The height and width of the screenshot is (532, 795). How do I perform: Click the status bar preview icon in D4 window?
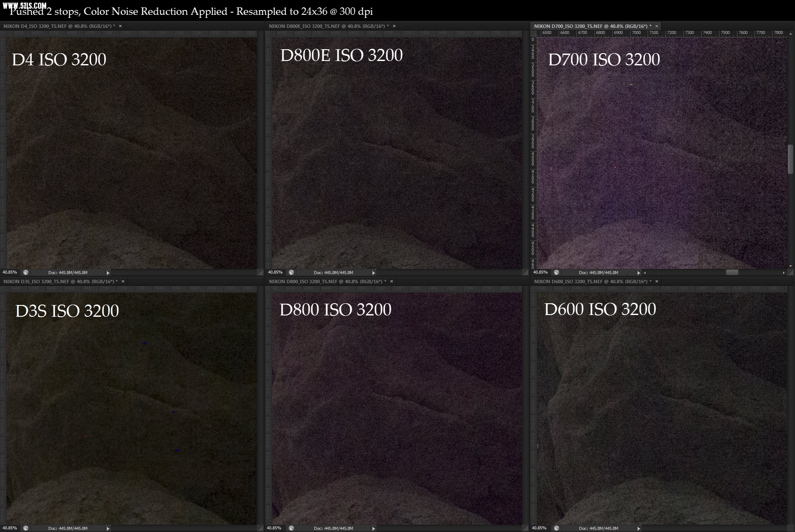[26, 272]
